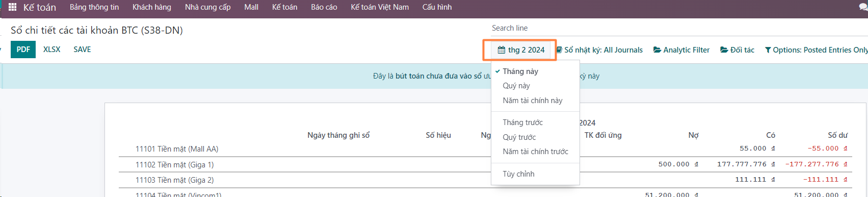Click the -111.111 ₫ balance value
Viewport: 868px width, 197px height.
(x=826, y=180)
